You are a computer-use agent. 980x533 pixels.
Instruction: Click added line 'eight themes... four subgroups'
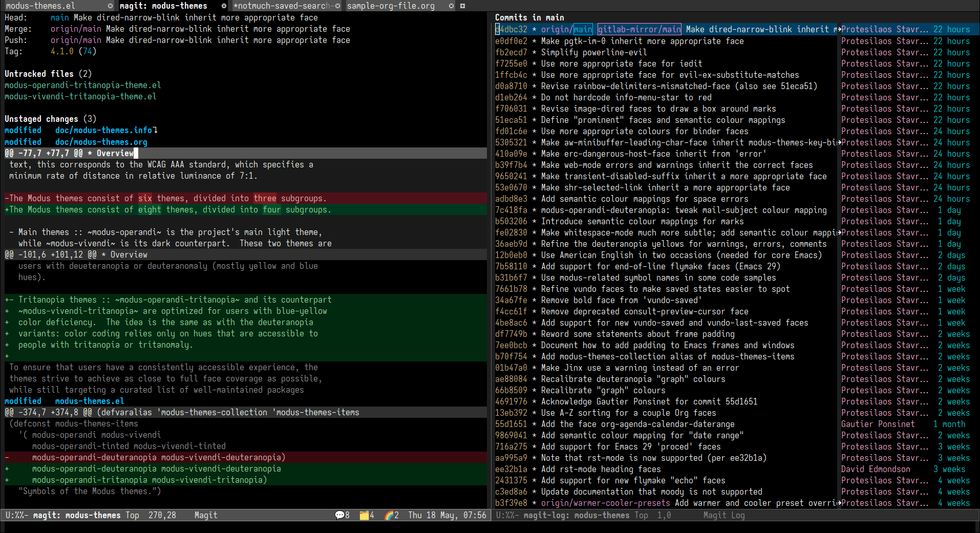pyautogui.click(x=246, y=209)
